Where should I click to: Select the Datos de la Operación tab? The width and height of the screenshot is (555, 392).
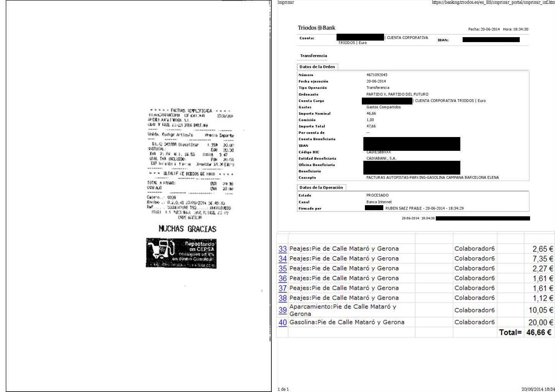321,188
